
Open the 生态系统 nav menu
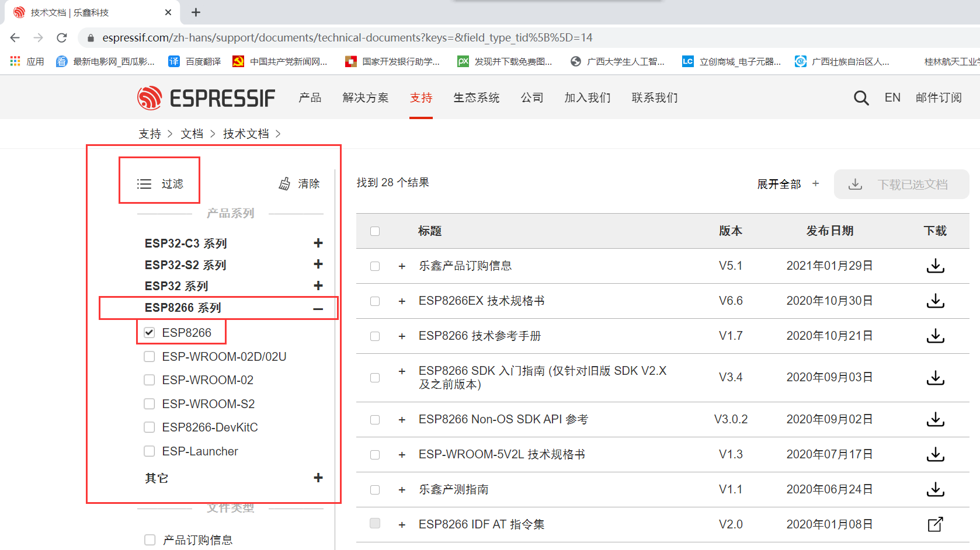[x=477, y=98]
